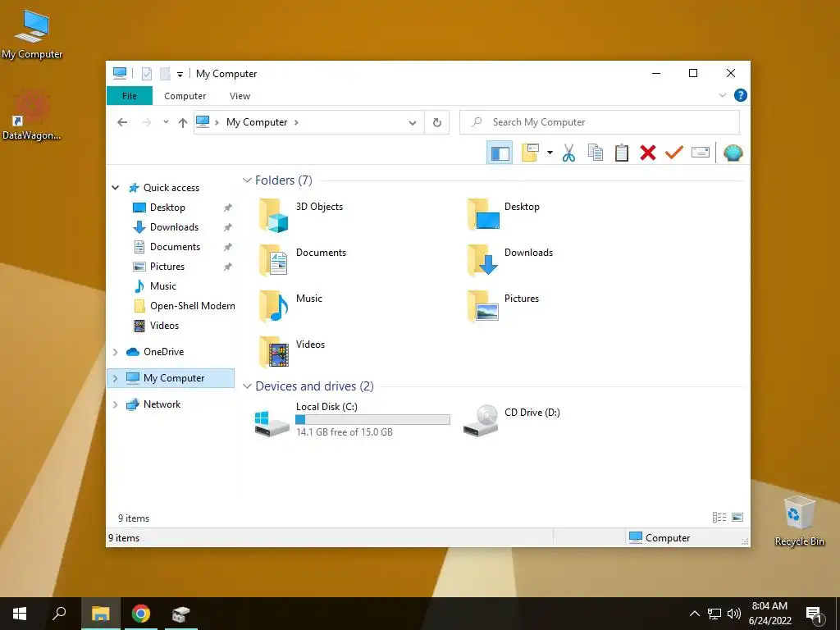Select OneDrive in navigation pane
Screen dimensions: 840x630
pyautogui.click(x=163, y=352)
